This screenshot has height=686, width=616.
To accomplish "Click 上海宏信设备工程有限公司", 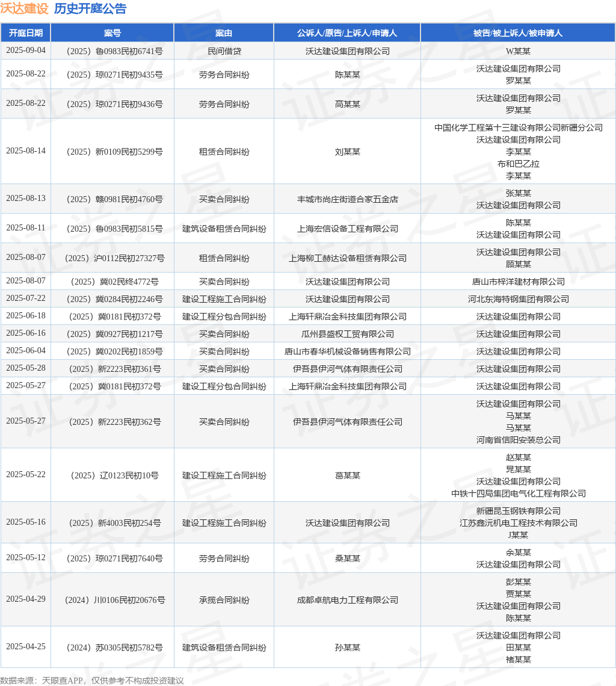I will point(347,229).
